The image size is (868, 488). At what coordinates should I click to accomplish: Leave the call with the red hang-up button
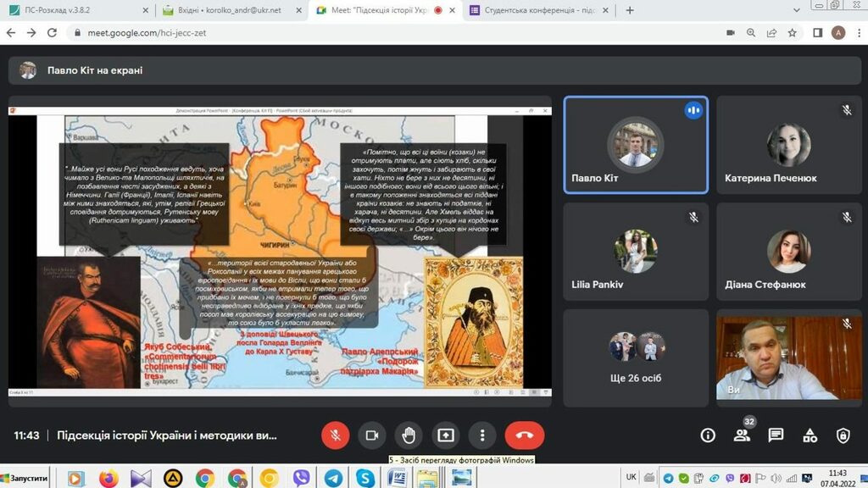[x=524, y=435]
